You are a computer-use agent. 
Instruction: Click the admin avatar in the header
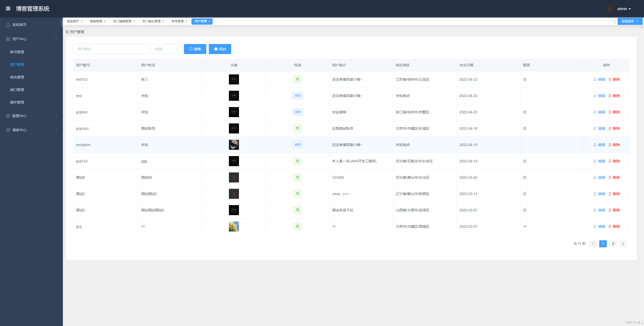click(610, 9)
